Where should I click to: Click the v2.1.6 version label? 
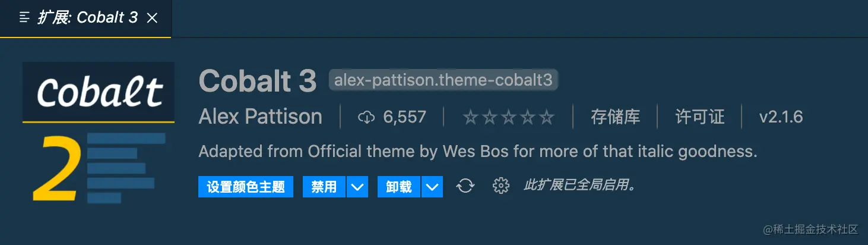point(781,117)
